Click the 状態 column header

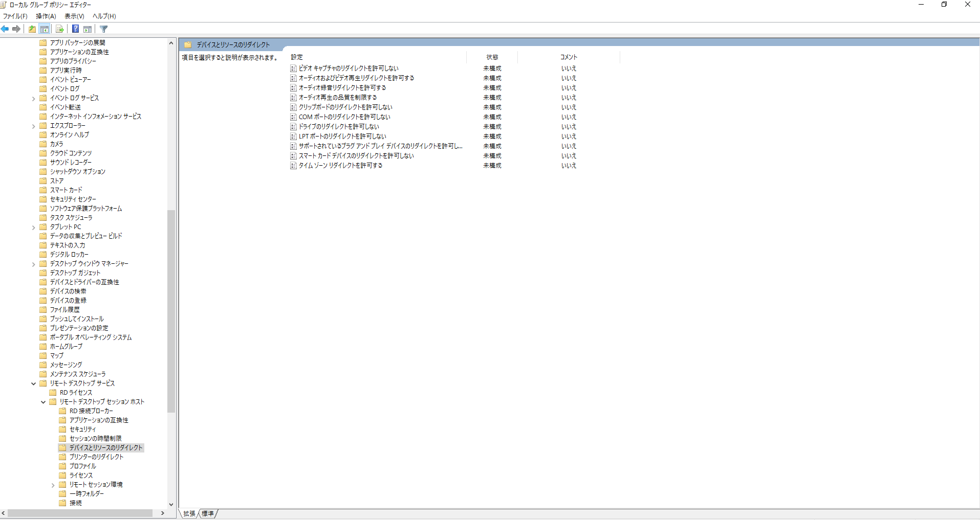(x=492, y=57)
